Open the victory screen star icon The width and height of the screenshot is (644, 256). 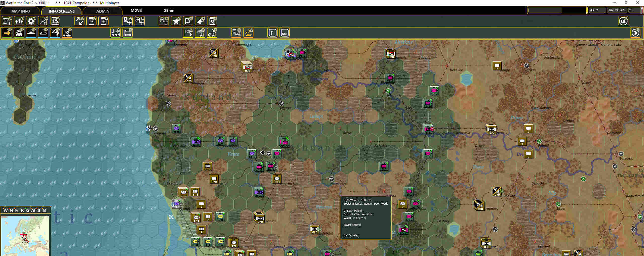176,21
